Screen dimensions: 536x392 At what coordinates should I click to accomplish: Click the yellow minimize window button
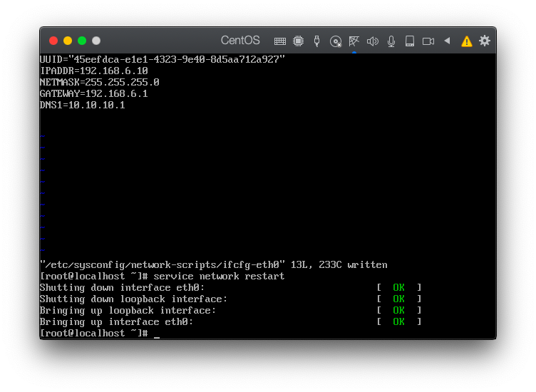(68, 41)
